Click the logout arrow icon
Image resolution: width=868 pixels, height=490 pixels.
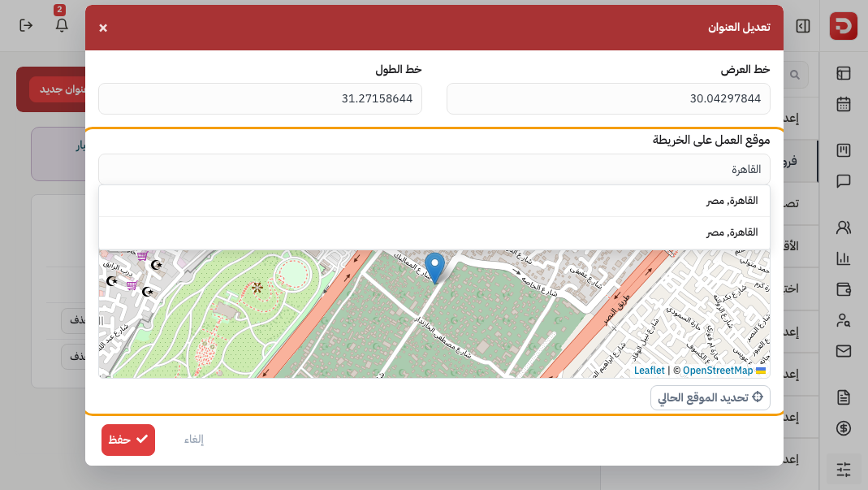(x=26, y=25)
